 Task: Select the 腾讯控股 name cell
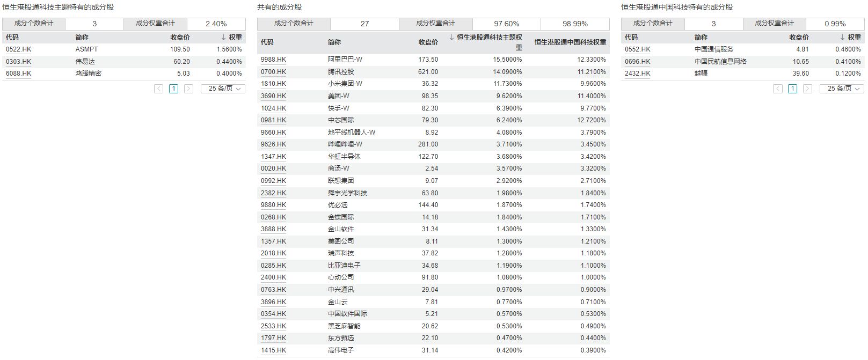[341, 72]
